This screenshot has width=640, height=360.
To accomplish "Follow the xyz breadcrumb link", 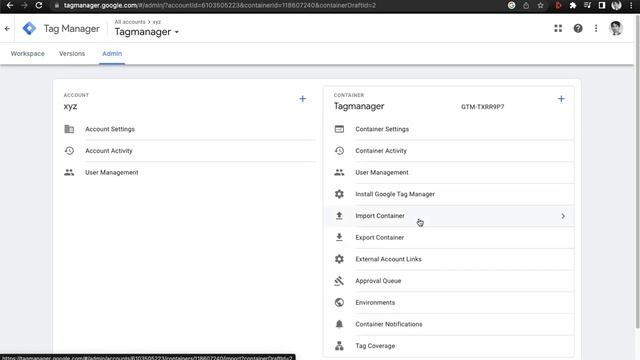I will click(x=157, y=22).
